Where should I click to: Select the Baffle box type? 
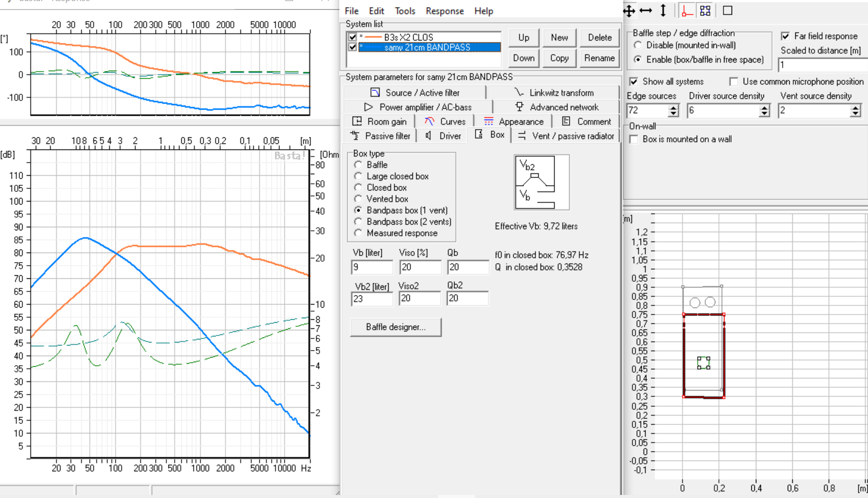(358, 165)
